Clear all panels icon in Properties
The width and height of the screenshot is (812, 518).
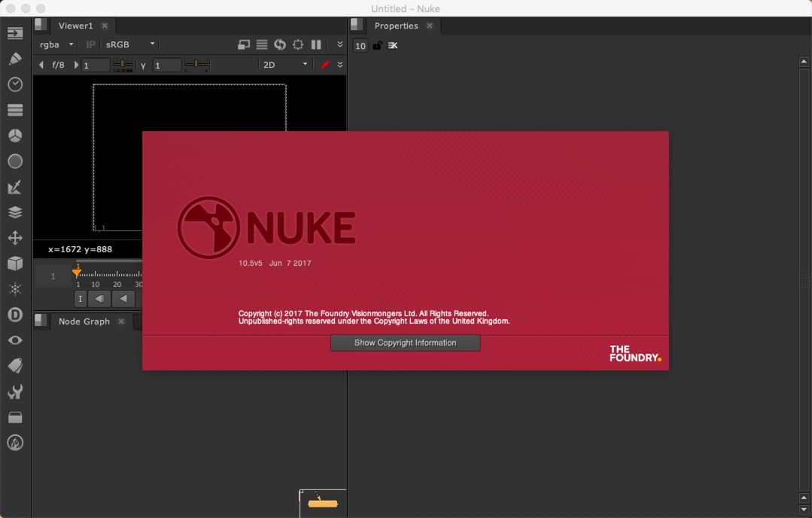[x=393, y=46]
